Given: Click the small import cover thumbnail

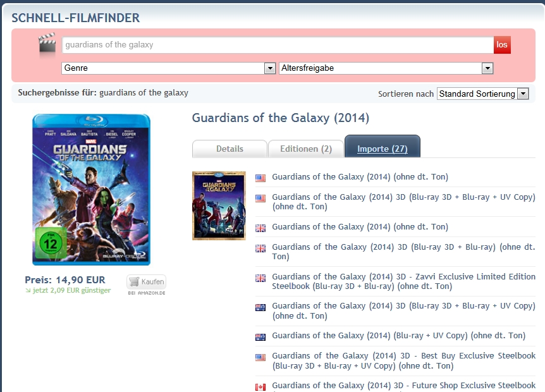Looking at the screenshot, I should coord(219,205).
